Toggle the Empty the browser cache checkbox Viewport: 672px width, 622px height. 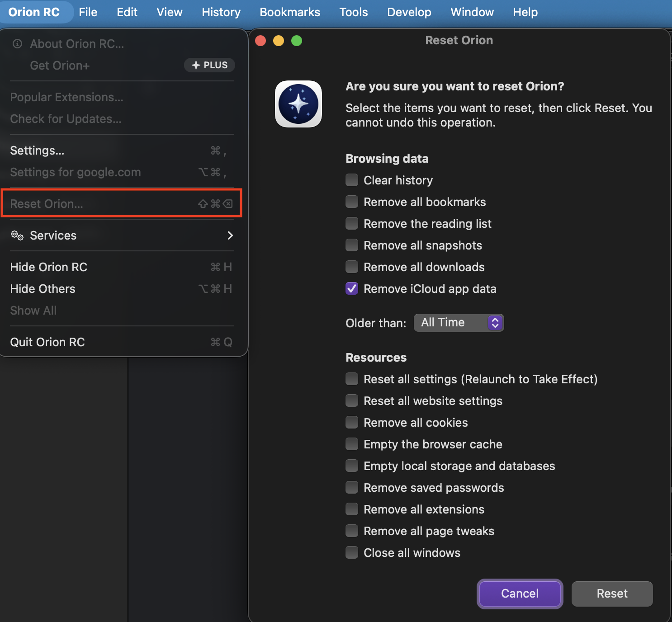coord(352,444)
